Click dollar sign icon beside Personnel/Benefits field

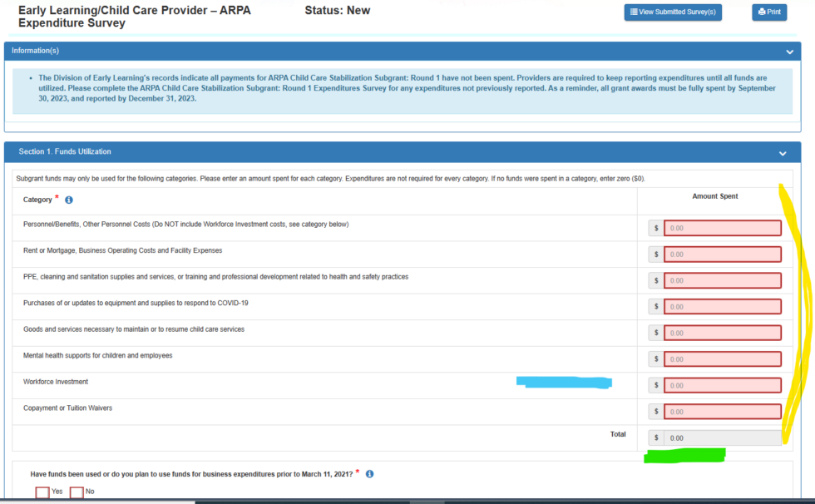656,228
